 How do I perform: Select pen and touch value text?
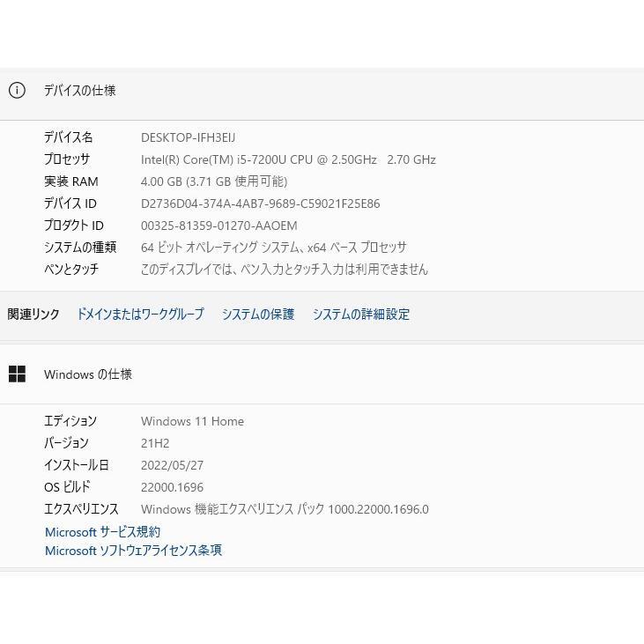[x=285, y=270]
